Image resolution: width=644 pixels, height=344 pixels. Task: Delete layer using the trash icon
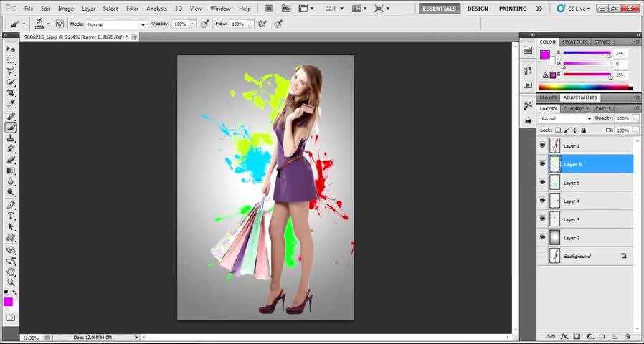[x=628, y=336]
